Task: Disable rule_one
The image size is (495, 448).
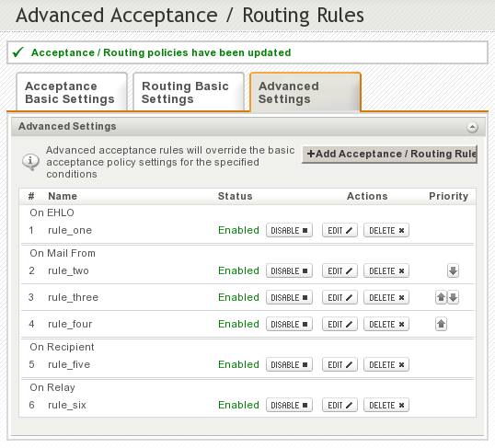Action: click(x=289, y=230)
